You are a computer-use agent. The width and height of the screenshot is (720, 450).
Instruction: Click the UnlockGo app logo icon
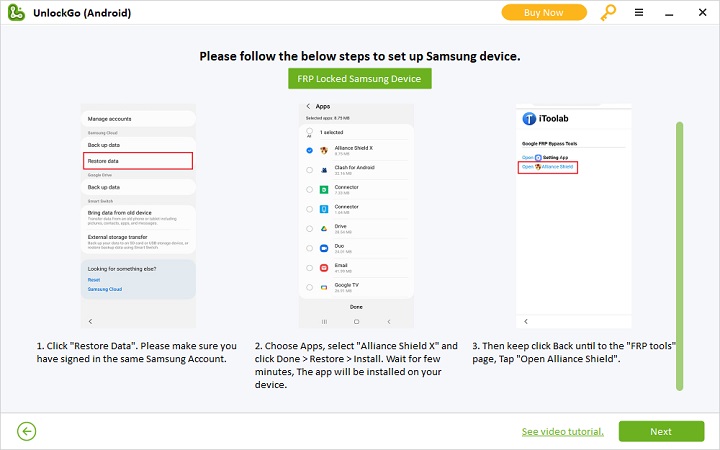16,12
